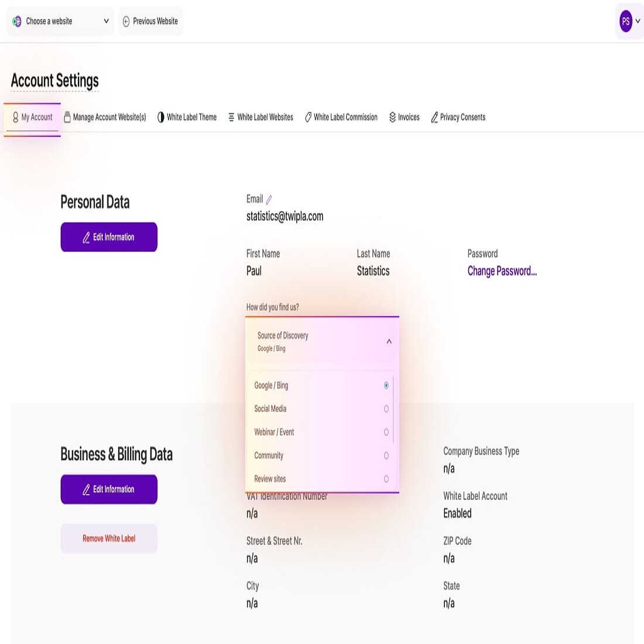Screen dimensions: 644x644
Task: Click the pencil icon next to Email label
Action: click(x=269, y=198)
